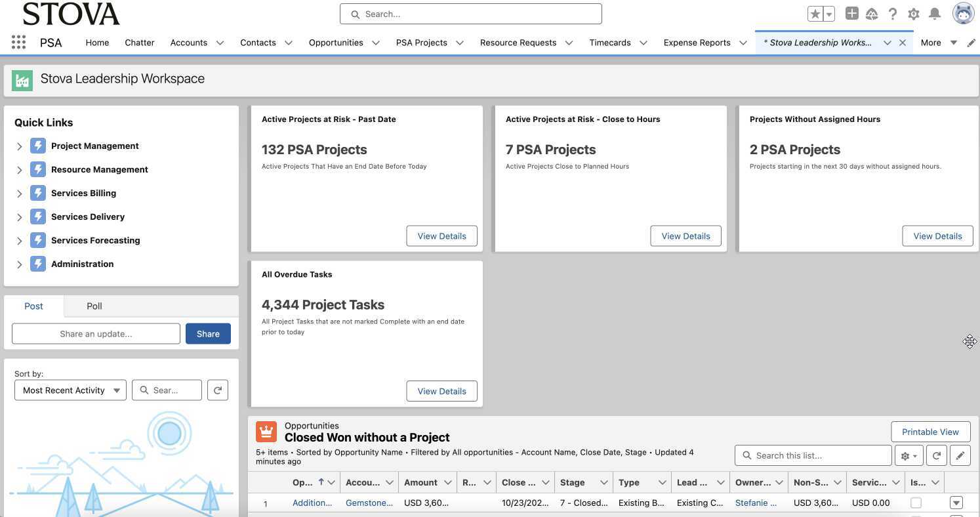Image resolution: width=980 pixels, height=517 pixels.
Task: Open the Stefanie owner link
Action: (x=756, y=503)
